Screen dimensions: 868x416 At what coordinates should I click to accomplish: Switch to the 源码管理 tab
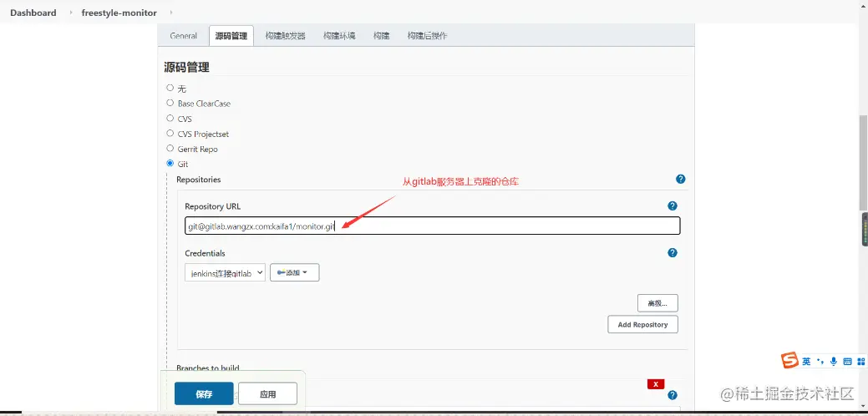tap(231, 35)
